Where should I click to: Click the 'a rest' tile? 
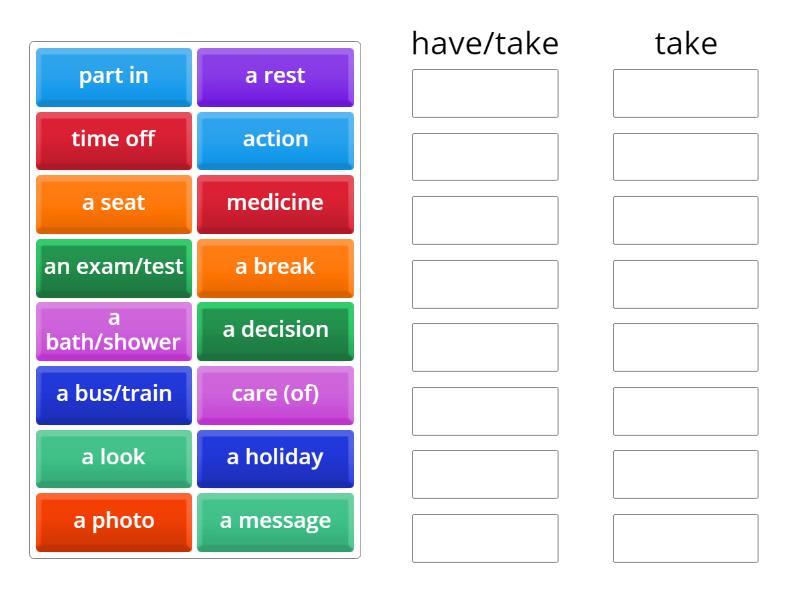point(276,77)
